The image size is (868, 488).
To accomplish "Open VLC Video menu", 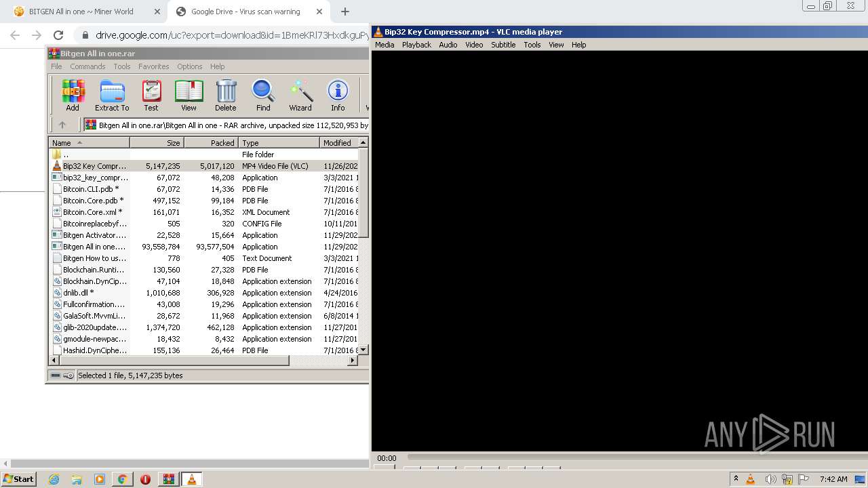I will (x=474, y=45).
